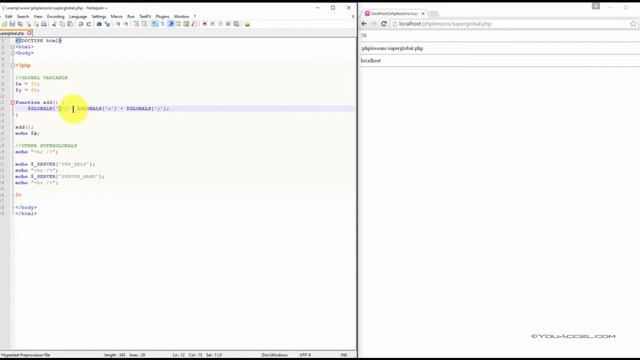Click the Print toolbar icon
Screen dimensions: 640x360
tap(44, 24)
